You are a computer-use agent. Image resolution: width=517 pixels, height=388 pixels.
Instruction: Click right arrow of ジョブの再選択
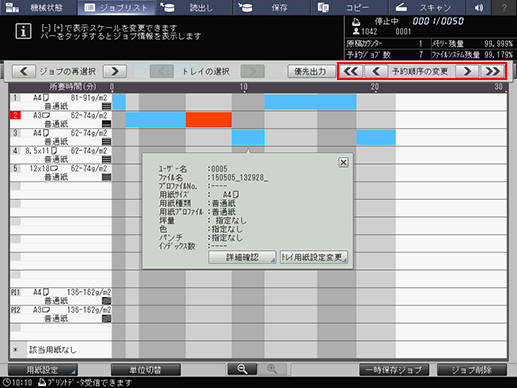point(115,71)
